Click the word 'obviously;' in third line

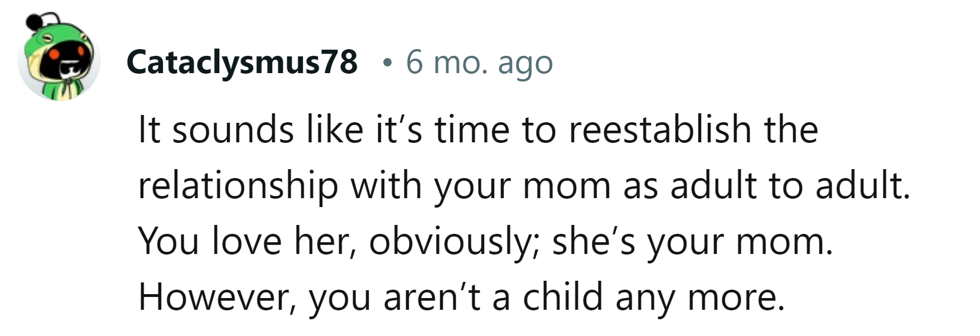coord(453,241)
